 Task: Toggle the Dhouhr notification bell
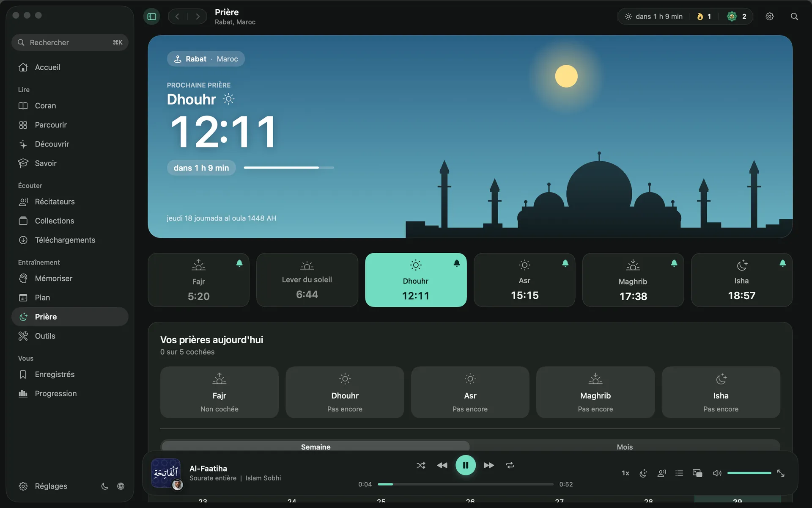coord(457,263)
